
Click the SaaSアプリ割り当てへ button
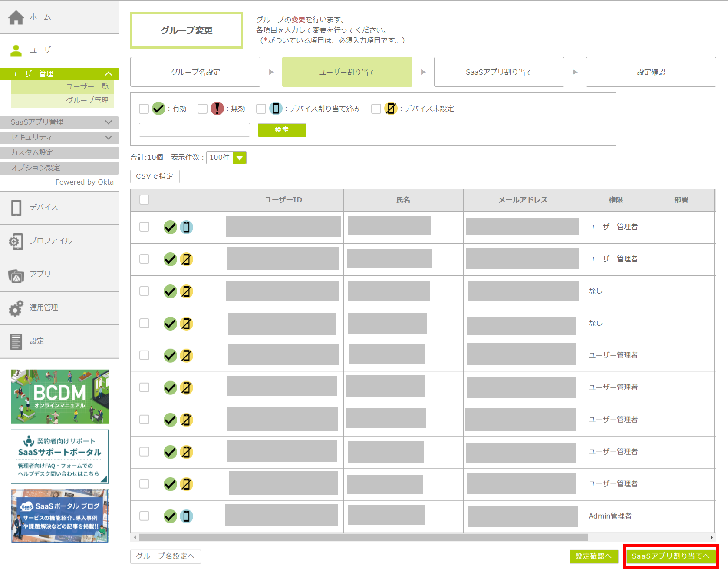click(x=670, y=556)
